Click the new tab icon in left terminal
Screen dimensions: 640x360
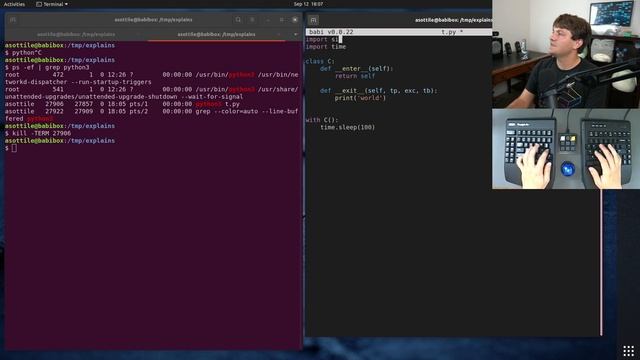[13, 20]
